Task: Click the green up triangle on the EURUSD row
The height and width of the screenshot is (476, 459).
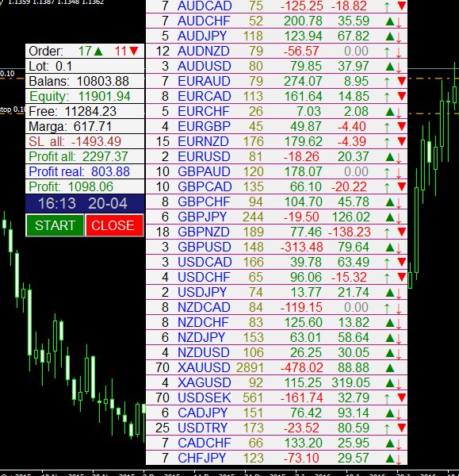Action: point(390,157)
